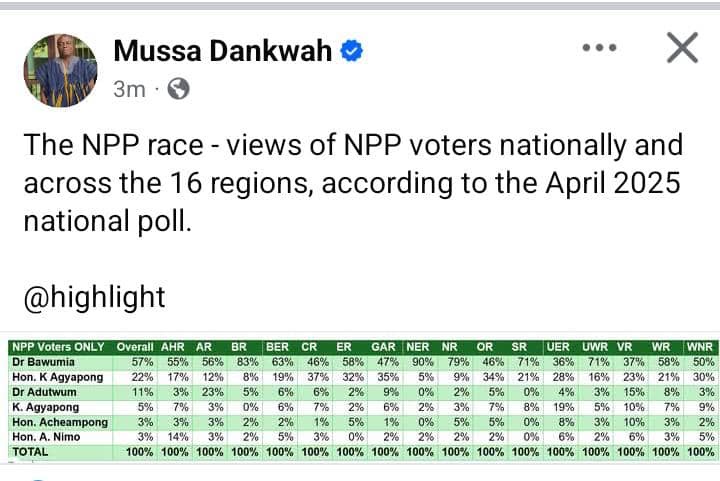This screenshot has height=481, width=720.
Task: Close the post with the X icon
Action: coord(682,48)
